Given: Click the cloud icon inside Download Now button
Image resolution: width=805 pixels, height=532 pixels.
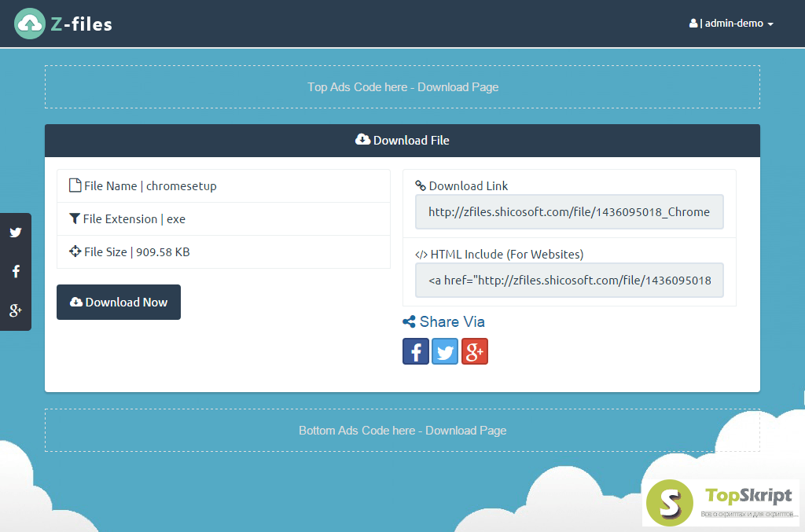Looking at the screenshot, I should 76,302.
